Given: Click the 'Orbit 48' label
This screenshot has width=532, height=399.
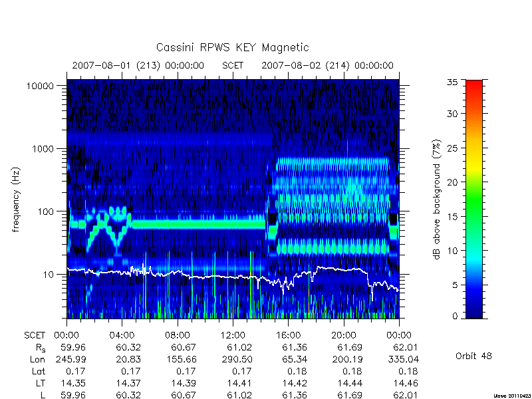Looking at the screenshot, I should 473,356.
